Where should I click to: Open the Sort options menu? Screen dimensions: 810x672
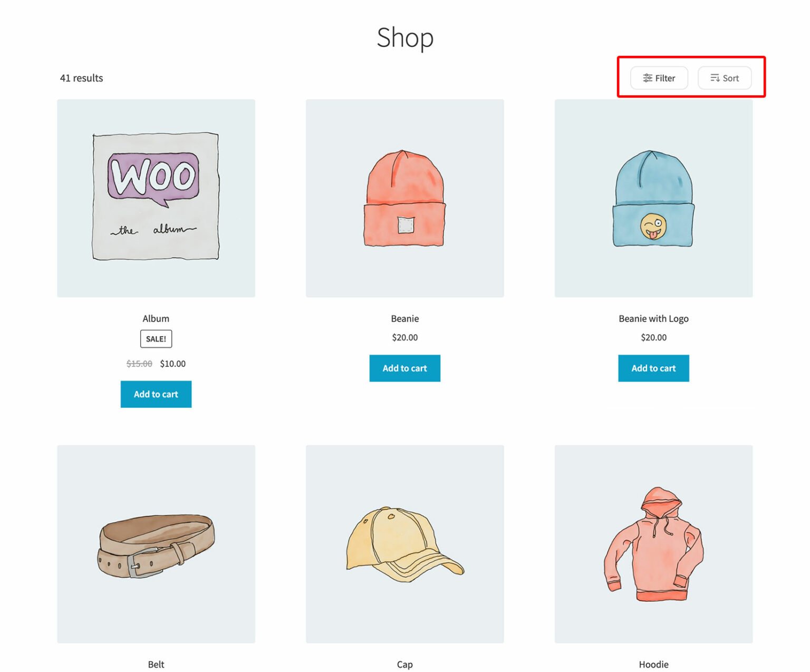[725, 77]
